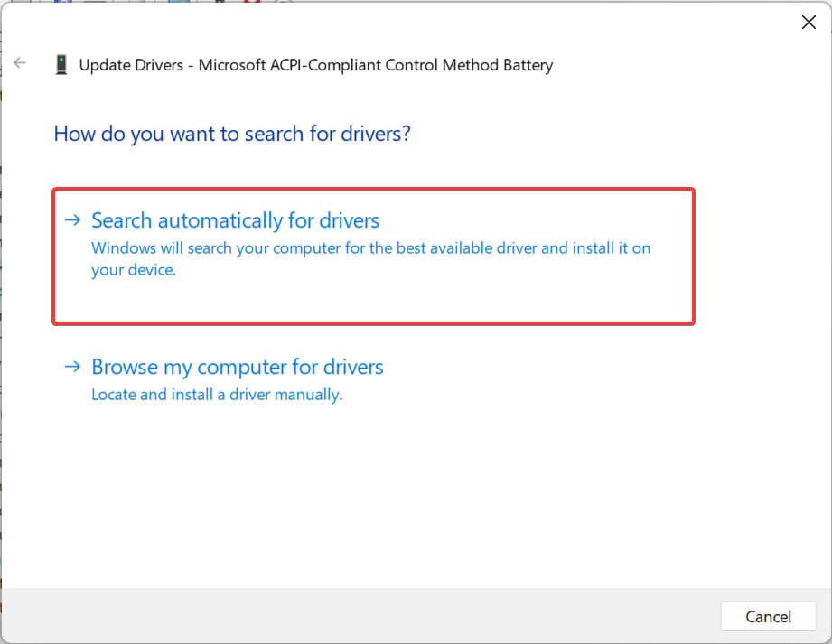Image resolution: width=832 pixels, height=644 pixels.
Task: Click the 'Windows will search your computer' description
Action: (370, 247)
